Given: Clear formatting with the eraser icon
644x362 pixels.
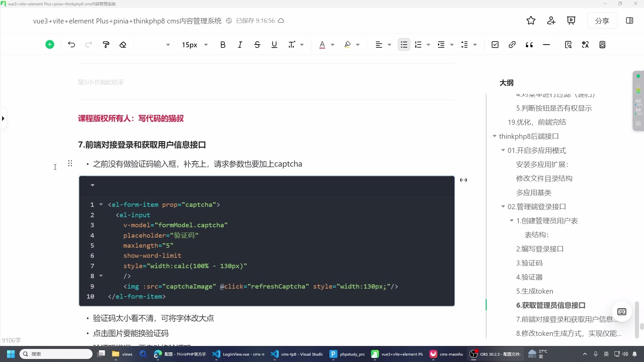Looking at the screenshot, I should (x=123, y=45).
